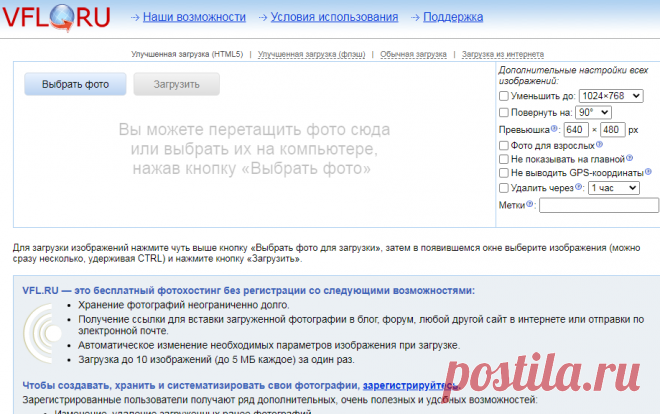The width and height of the screenshot is (660, 414).
Task: Click the VFL.RU logo
Action: click(x=56, y=17)
